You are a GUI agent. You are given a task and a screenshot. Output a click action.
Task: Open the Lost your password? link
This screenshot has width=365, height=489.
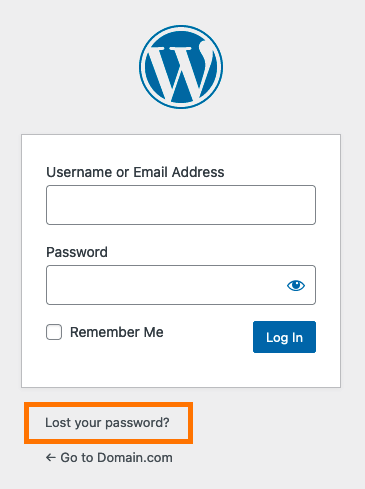pyautogui.click(x=107, y=423)
